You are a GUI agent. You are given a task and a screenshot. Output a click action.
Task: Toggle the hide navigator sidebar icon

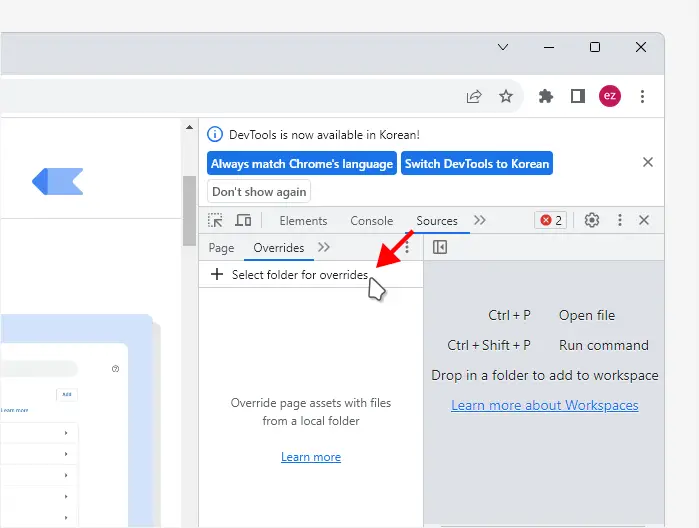[440, 247]
